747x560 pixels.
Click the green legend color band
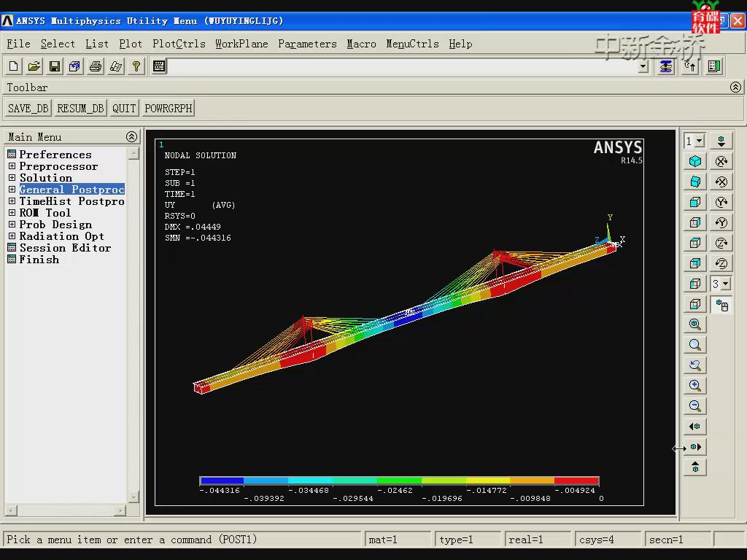tap(399, 481)
